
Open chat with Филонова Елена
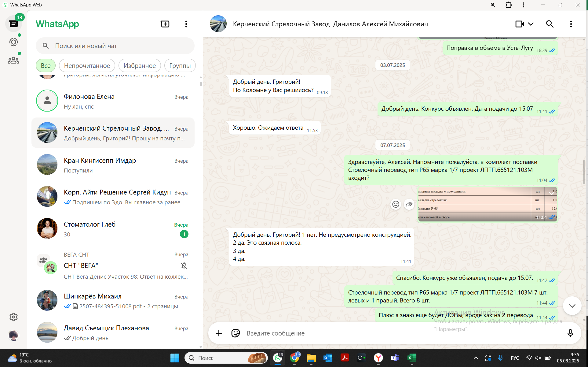tap(113, 101)
